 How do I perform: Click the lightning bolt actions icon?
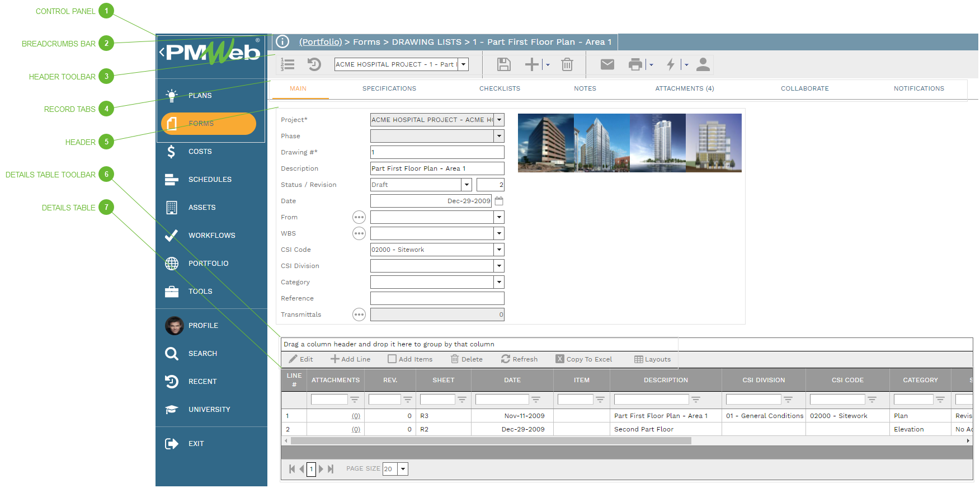pos(670,64)
